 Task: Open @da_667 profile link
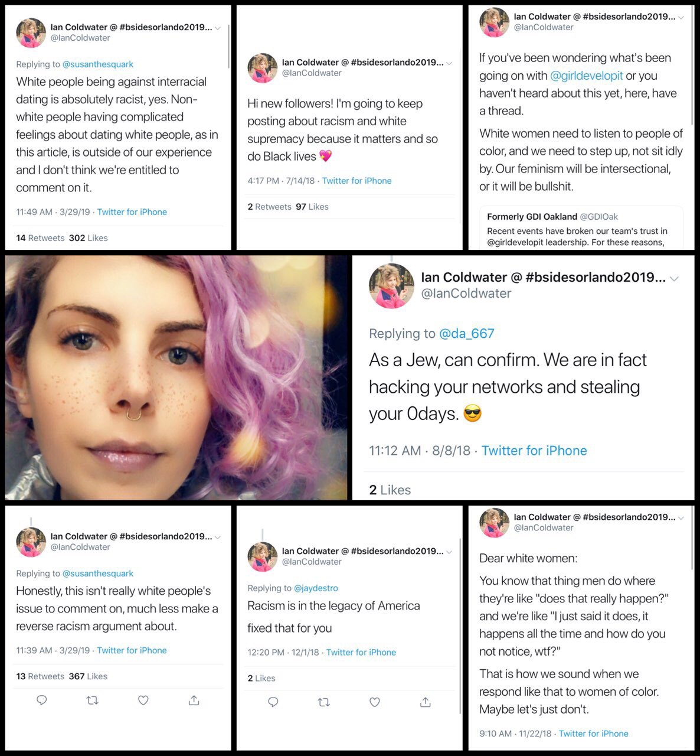467,334
